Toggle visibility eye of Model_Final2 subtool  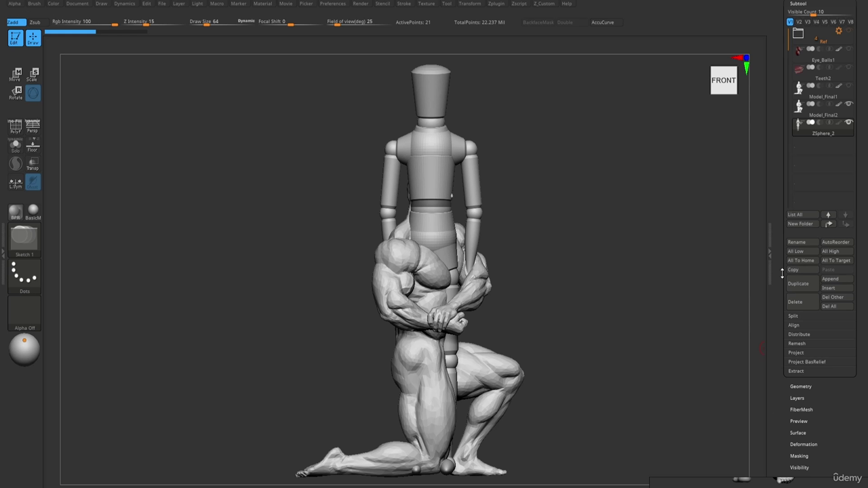click(x=848, y=104)
